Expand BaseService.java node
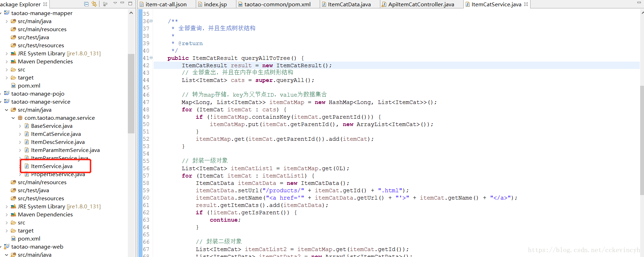This screenshot has height=257, width=644. coord(20,126)
